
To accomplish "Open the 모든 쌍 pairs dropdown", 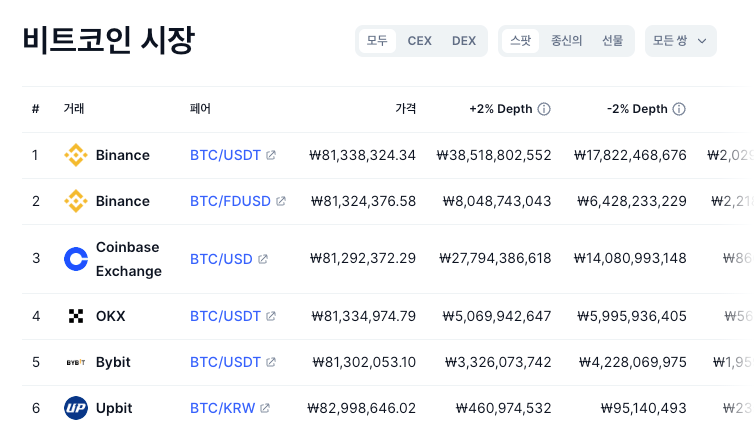I will (680, 41).
